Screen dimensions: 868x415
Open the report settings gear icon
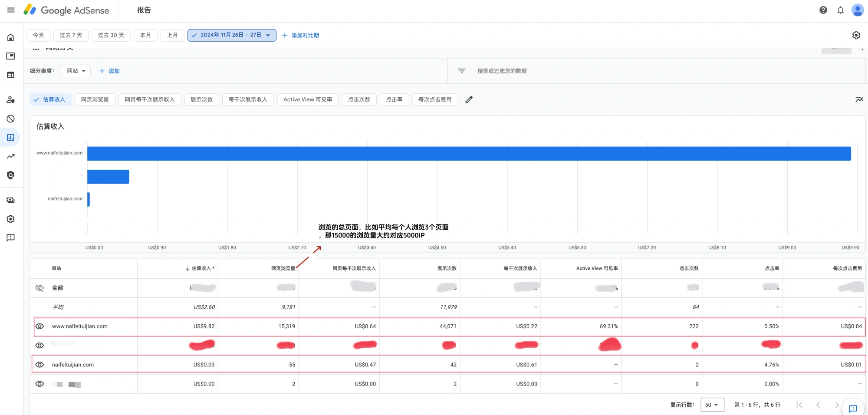tap(856, 35)
